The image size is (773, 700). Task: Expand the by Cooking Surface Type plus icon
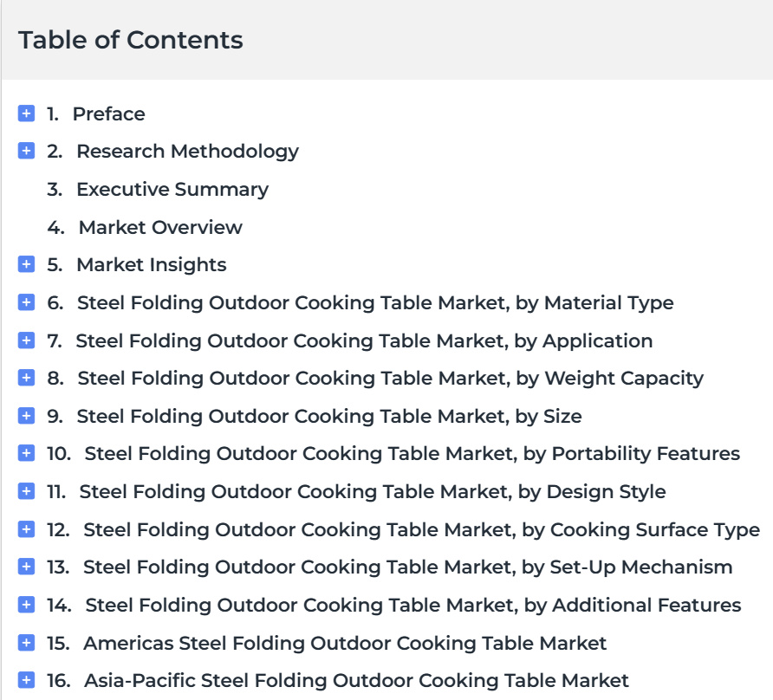tap(26, 529)
